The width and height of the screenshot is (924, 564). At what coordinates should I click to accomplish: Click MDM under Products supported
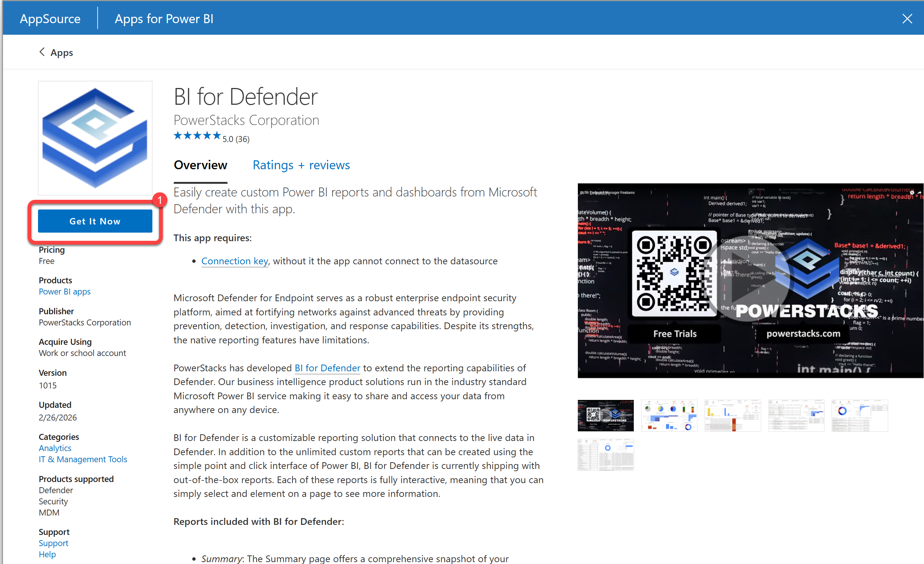click(x=49, y=513)
